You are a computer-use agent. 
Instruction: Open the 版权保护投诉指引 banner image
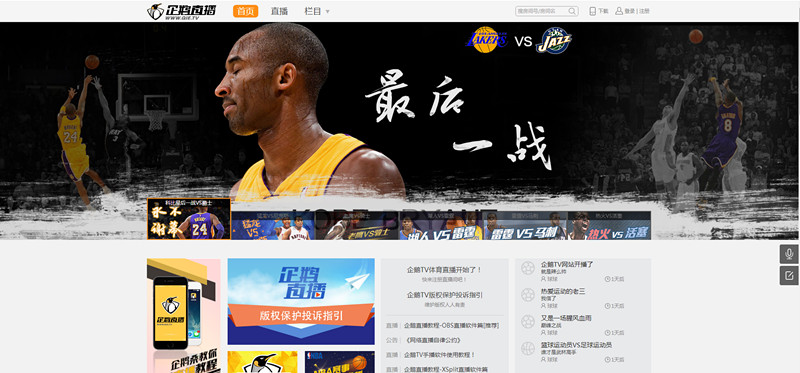pos(301,301)
